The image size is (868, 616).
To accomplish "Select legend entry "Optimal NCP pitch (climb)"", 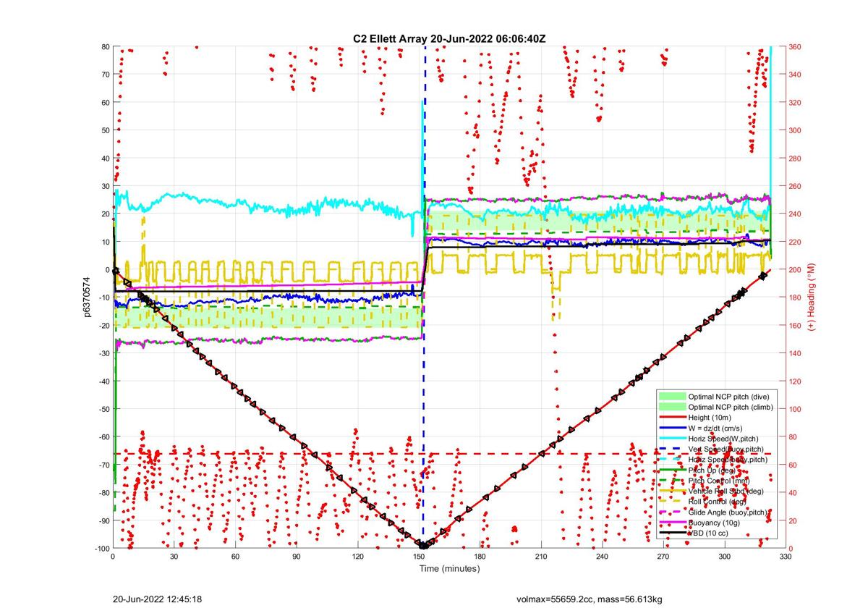I will pos(729,407).
